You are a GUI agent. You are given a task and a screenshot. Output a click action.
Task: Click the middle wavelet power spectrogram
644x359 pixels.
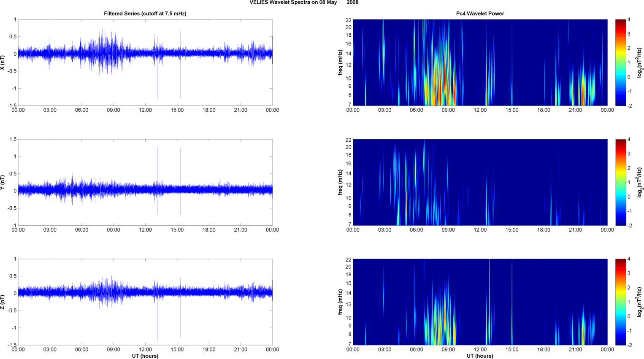[x=480, y=182]
